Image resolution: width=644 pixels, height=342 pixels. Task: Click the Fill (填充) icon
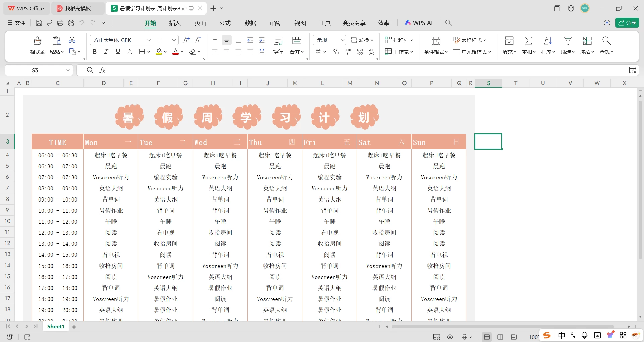pyautogui.click(x=509, y=41)
